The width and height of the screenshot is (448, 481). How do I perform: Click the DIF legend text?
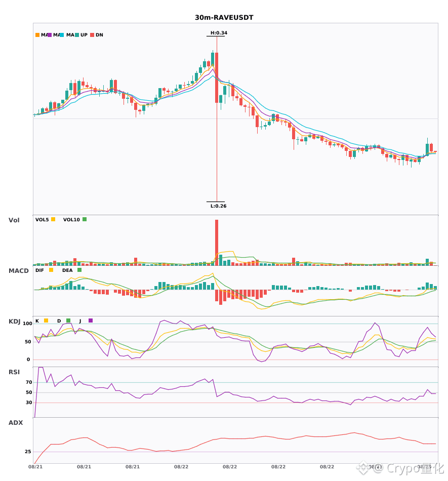coord(39,270)
